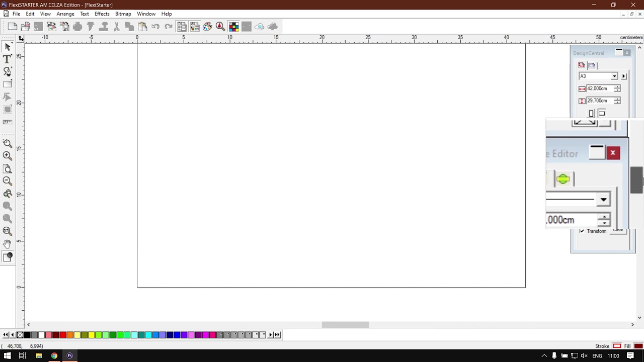Screen dimensions: 644x362
Task: Click the Undo arrow icon
Action: 155,27
